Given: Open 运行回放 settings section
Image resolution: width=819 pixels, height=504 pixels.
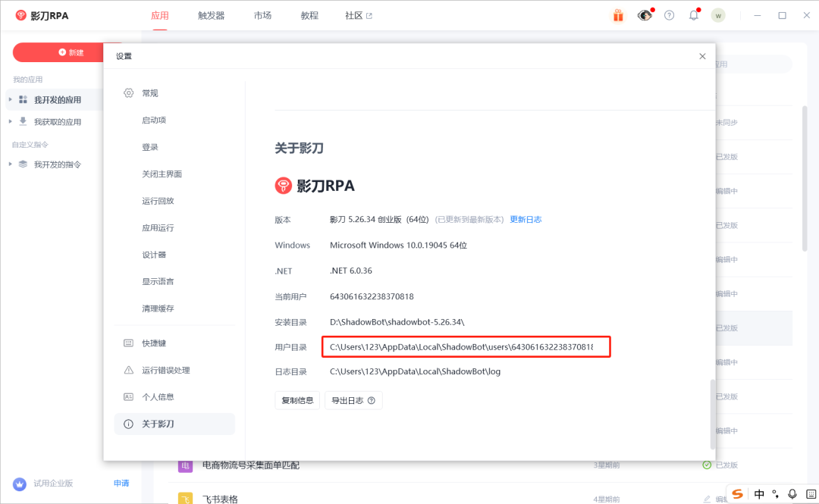Looking at the screenshot, I should click(x=158, y=201).
